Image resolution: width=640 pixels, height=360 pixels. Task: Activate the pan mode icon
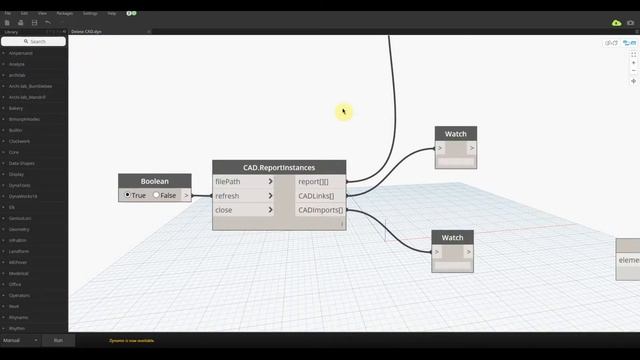(633, 81)
